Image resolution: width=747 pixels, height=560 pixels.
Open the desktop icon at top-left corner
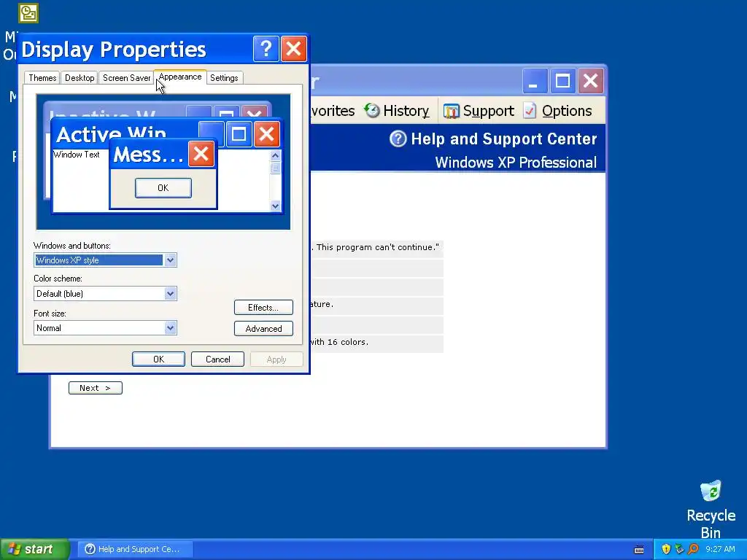pyautogui.click(x=28, y=13)
